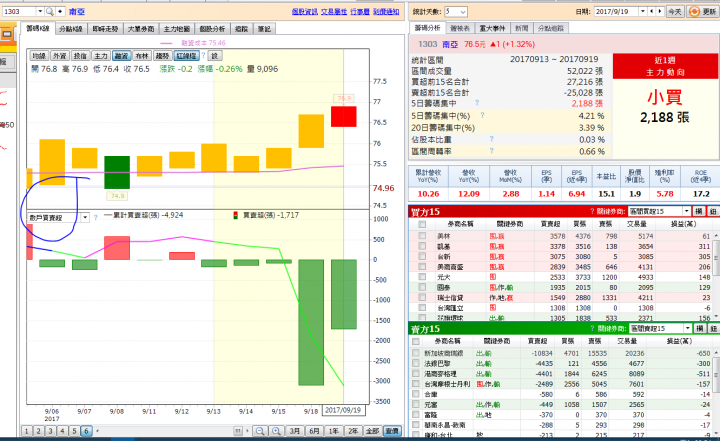720x441 pixels.
Task: Switch to the 體檢表 tab
Action: pos(460,28)
